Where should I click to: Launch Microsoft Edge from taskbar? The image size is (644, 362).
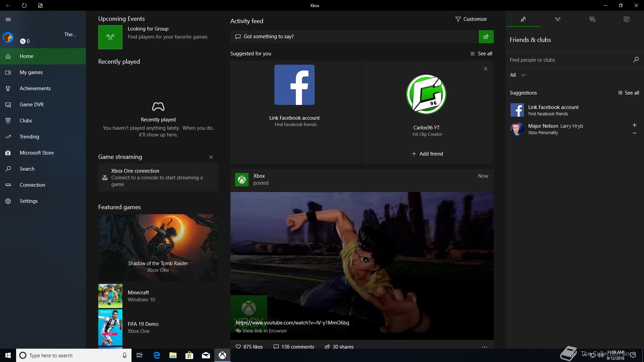(x=156, y=355)
